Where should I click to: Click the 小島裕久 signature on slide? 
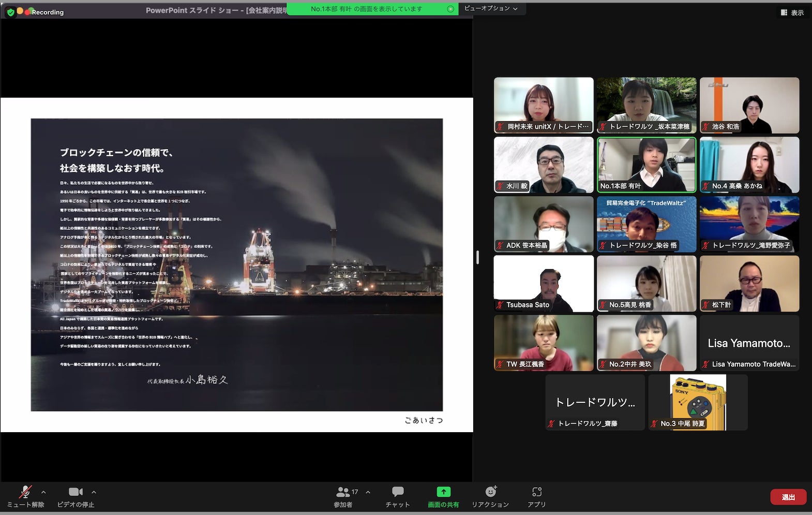point(206,380)
